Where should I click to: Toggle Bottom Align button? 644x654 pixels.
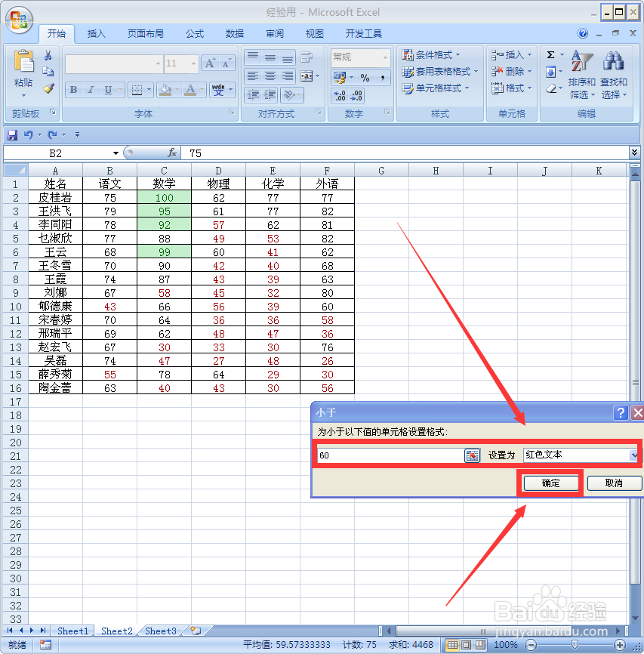pyautogui.click(x=288, y=57)
